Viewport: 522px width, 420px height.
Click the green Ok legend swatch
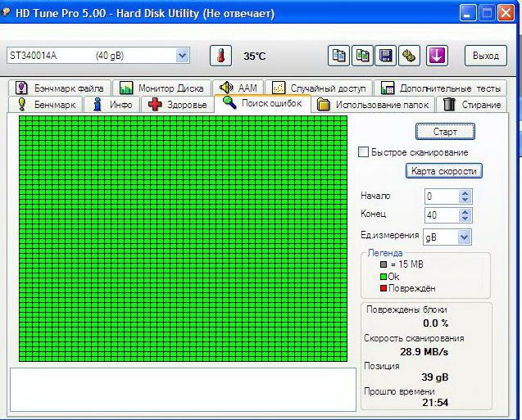click(384, 277)
